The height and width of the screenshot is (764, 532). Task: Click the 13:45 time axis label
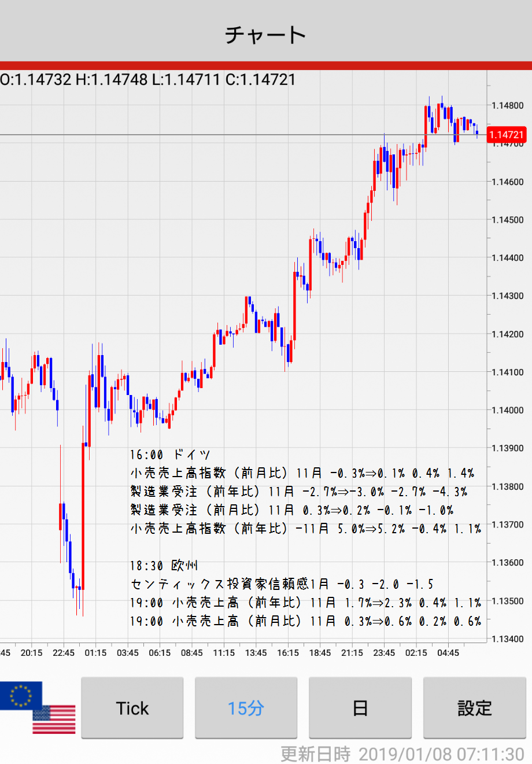tap(256, 653)
